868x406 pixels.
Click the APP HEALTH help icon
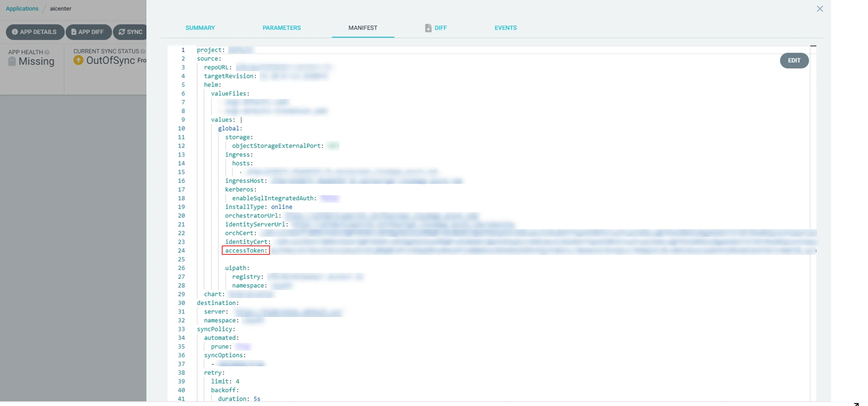[47, 52]
